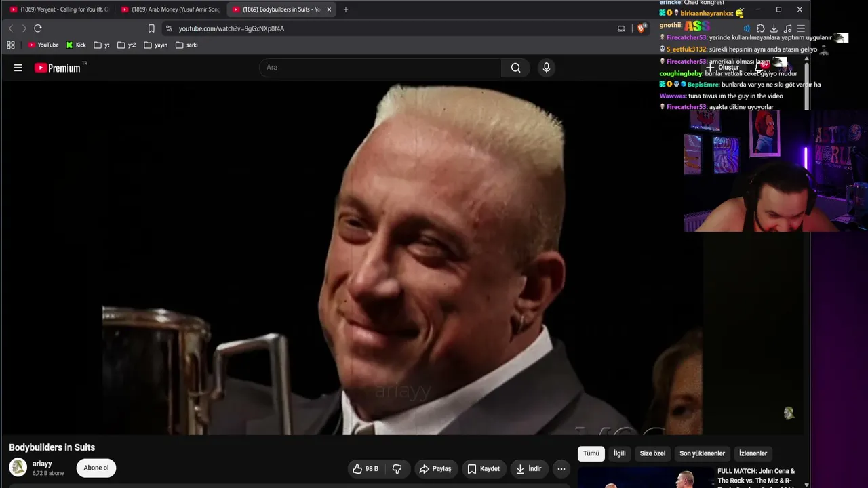Start voice search with the microphone

pos(547,68)
